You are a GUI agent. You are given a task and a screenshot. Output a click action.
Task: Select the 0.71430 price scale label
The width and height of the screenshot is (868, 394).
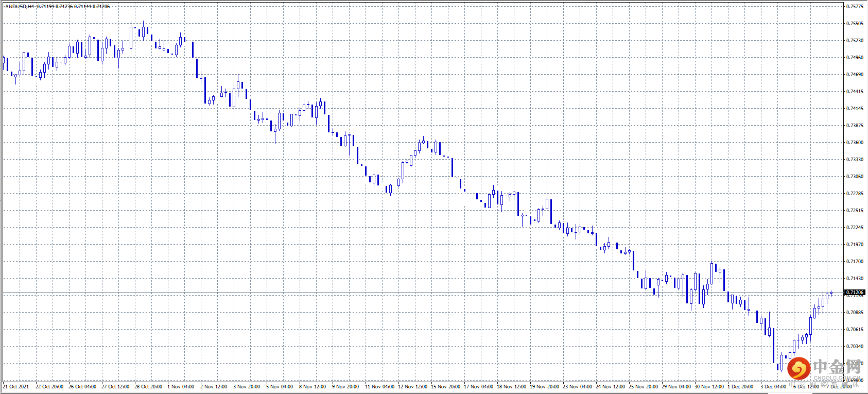click(855, 279)
